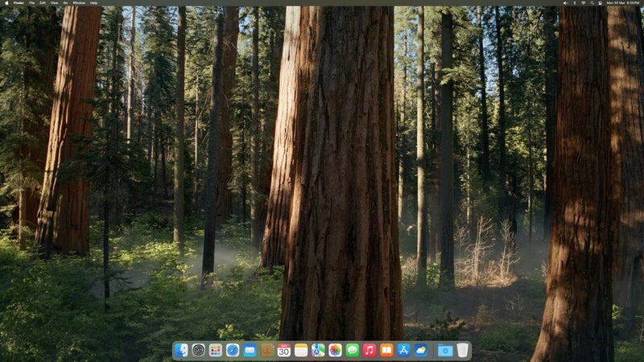Open the Edit menu

43,3
